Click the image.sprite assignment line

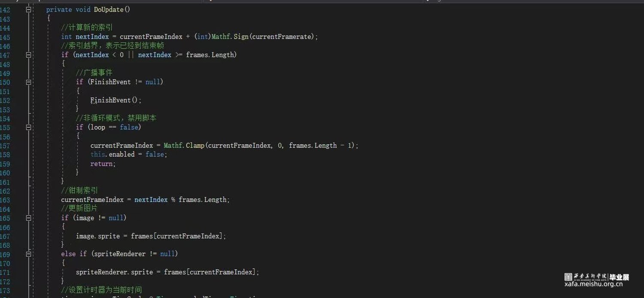(150, 236)
